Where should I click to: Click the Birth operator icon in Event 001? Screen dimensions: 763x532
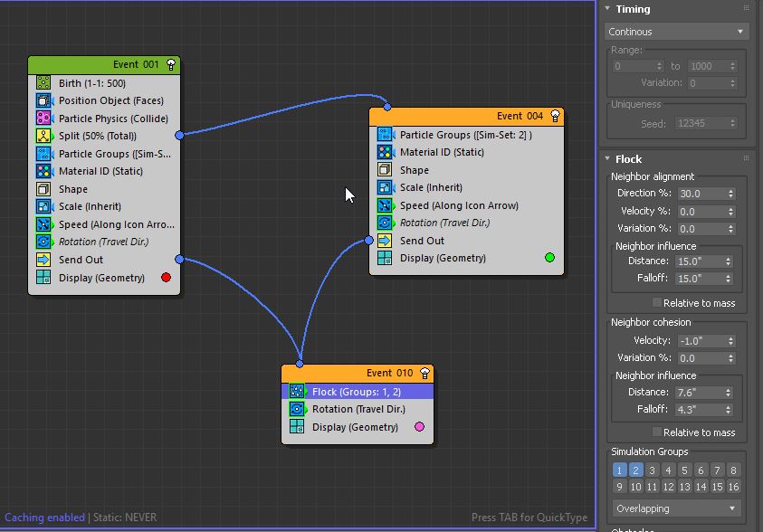click(43, 83)
